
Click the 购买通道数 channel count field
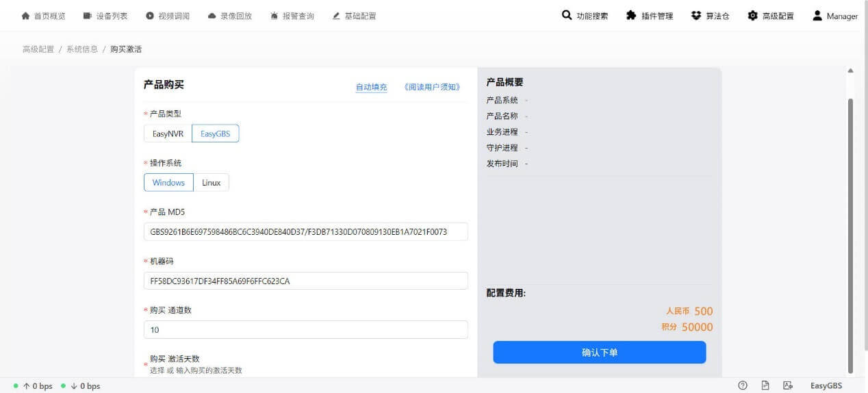[x=306, y=329]
